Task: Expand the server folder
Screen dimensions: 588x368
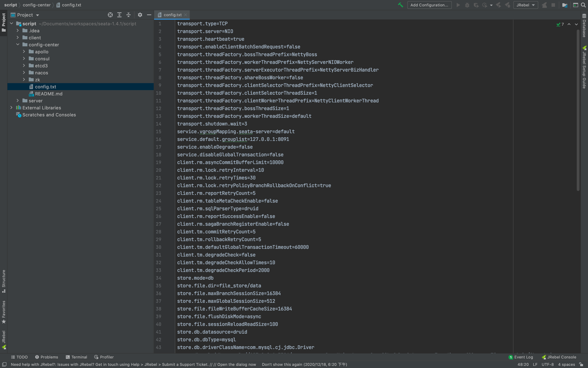Action: pos(18,101)
